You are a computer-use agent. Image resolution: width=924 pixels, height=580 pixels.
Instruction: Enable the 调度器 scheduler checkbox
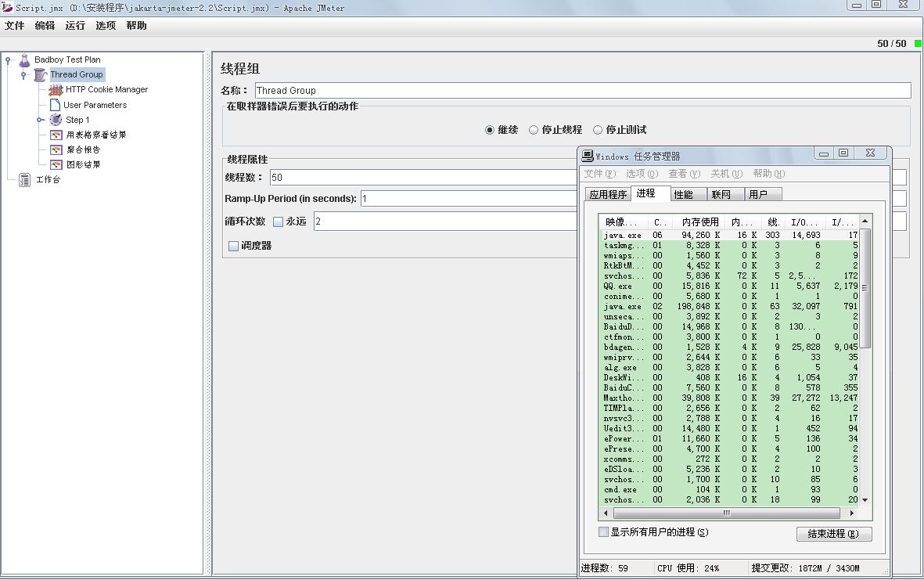233,246
